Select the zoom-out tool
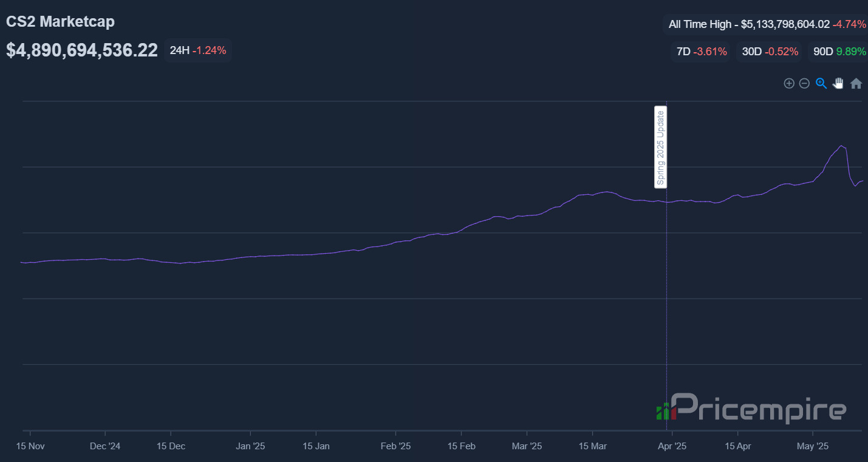Viewport: 868px width, 462px height. (804, 83)
